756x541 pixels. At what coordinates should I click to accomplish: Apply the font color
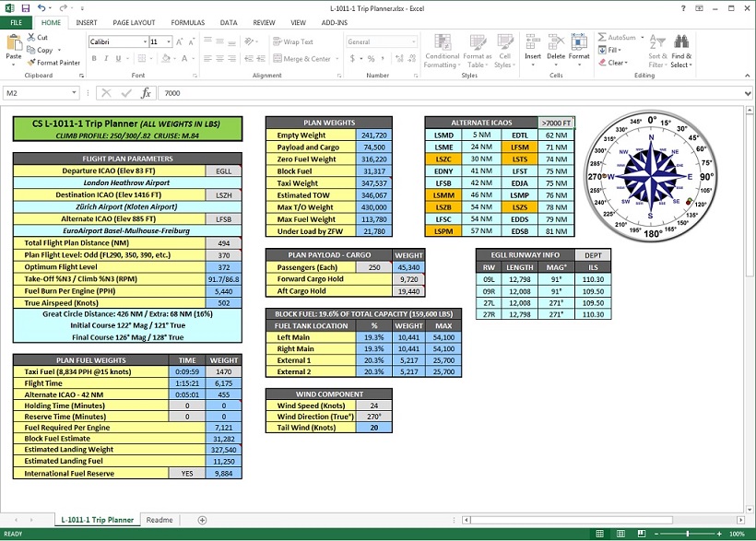(x=184, y=58)
